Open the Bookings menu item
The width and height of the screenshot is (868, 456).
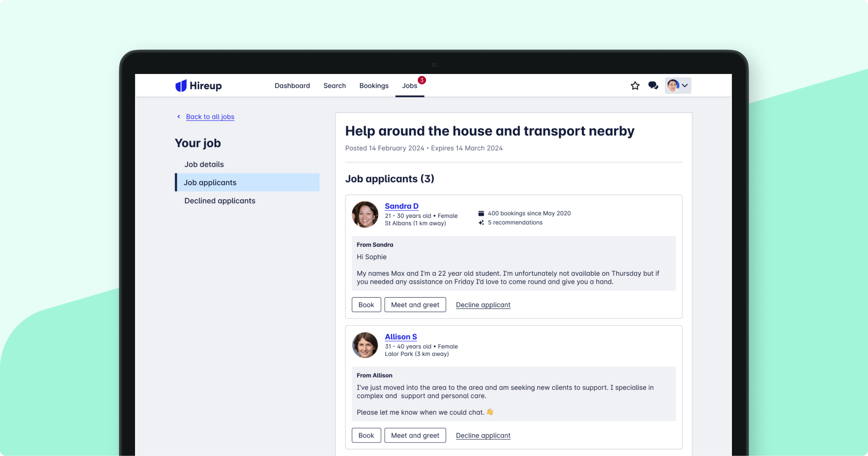(374, 85)
